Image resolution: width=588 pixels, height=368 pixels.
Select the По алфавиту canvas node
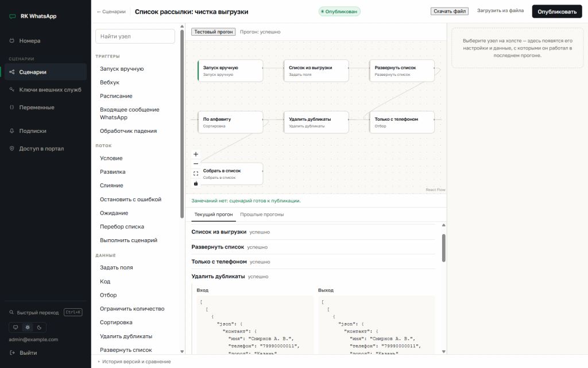230,122
